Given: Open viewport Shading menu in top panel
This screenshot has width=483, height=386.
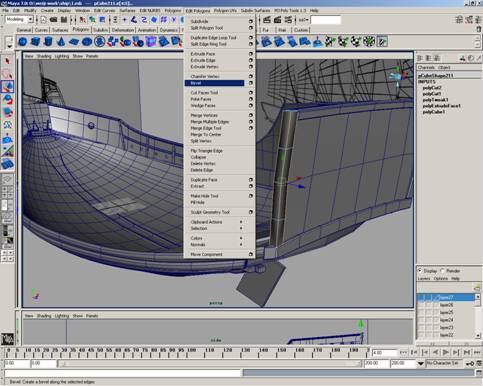Looking at the screenshot, I should point(44,56).
